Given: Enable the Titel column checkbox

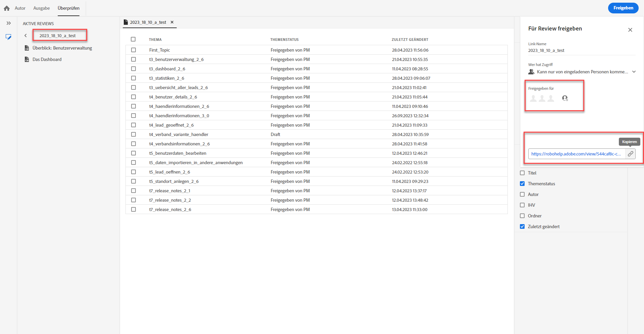Looking at the screenshot, I should click(x=522, y=173).
